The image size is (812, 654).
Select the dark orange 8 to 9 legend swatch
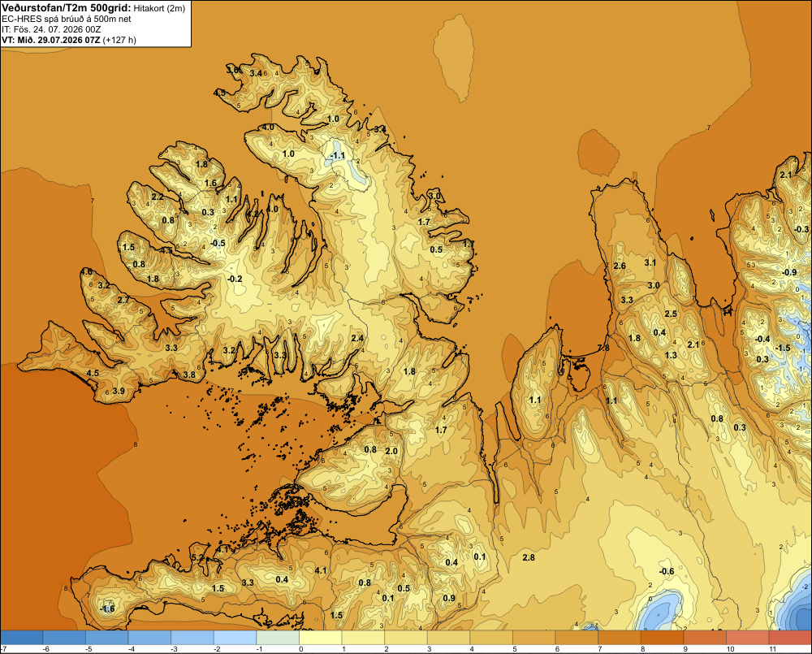tap(663, 637)
